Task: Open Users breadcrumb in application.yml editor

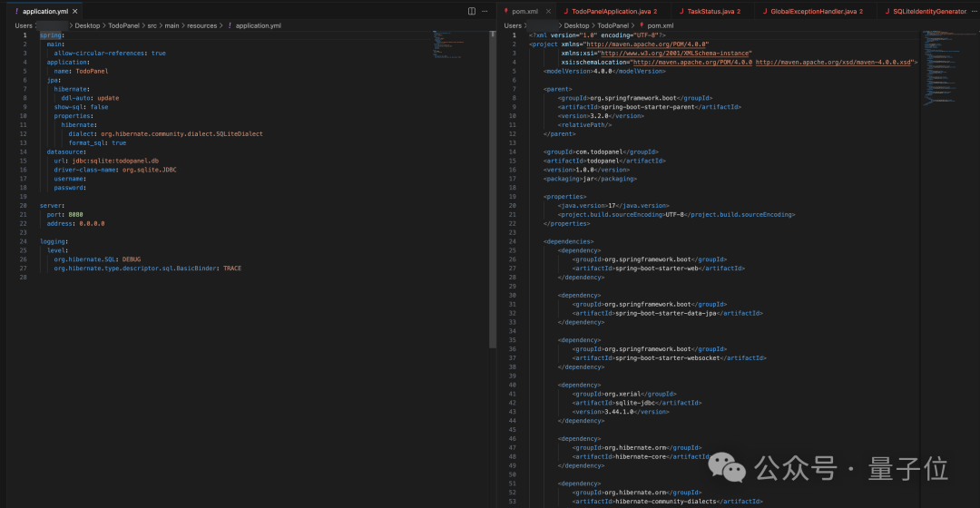Action: [x=24, y=25]
